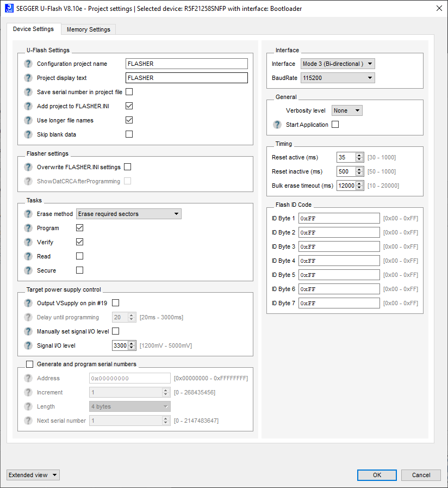448x488 pixels.
Task: Click Reset active (ms) value box
Action: [x=346, y=157]
